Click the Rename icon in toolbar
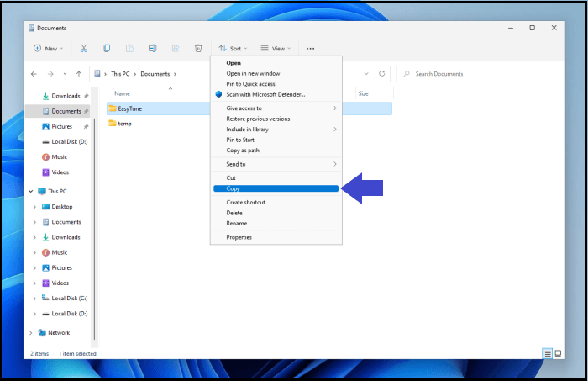Image resolution: width=588 pixels, height=381 pixels. pyautogui.click(x=152, y=49)
